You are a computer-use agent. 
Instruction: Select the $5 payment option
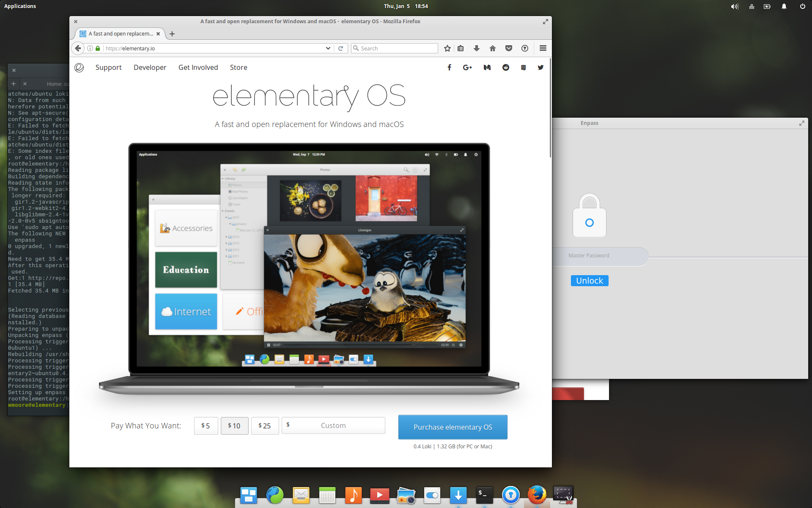point(205,425)
